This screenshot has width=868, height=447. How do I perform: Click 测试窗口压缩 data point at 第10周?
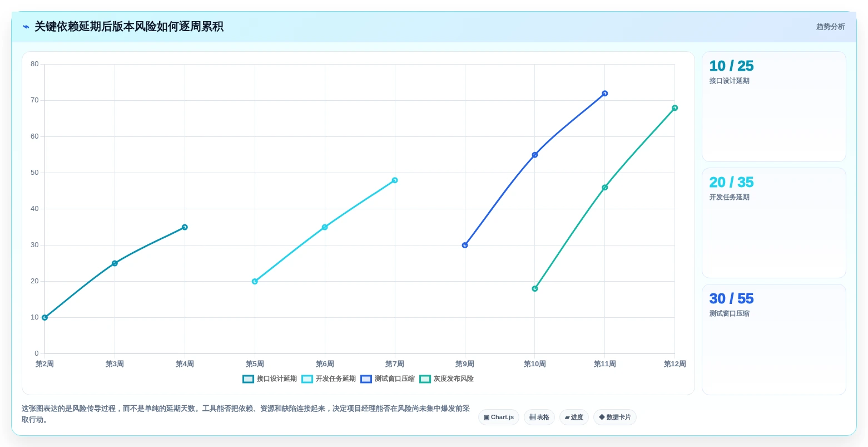535,155
